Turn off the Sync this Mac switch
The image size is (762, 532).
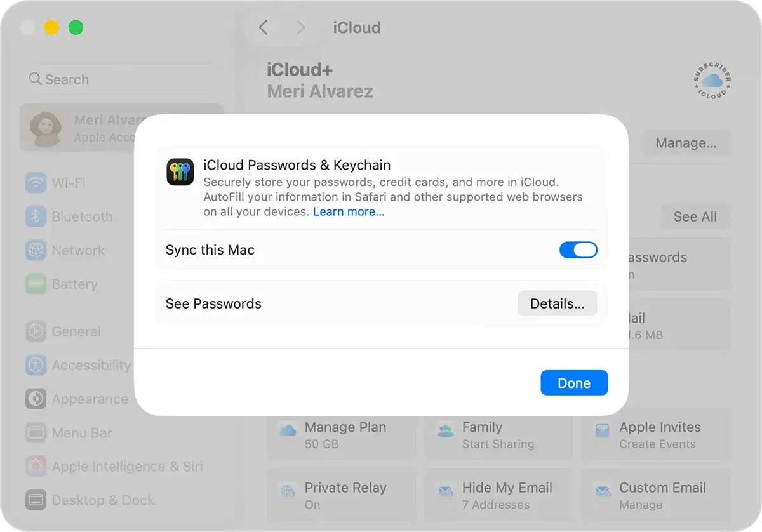[x=578, y=250]
